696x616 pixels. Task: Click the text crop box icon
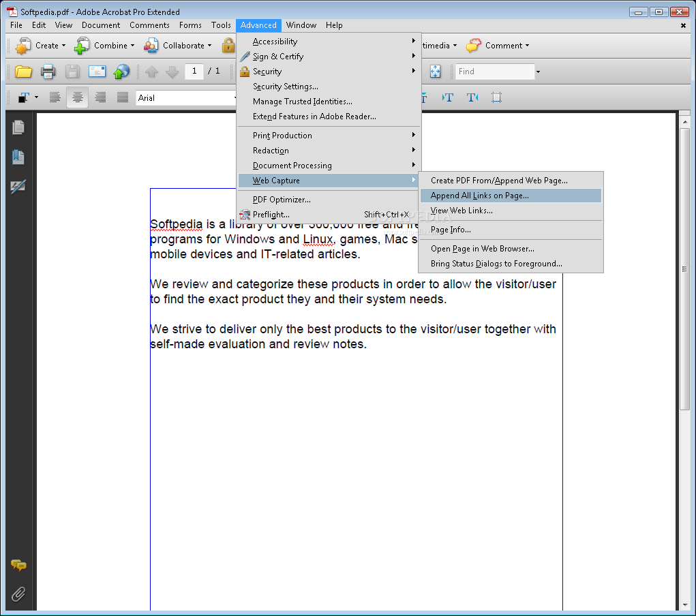pyautogui.click(x=496, y=97)
